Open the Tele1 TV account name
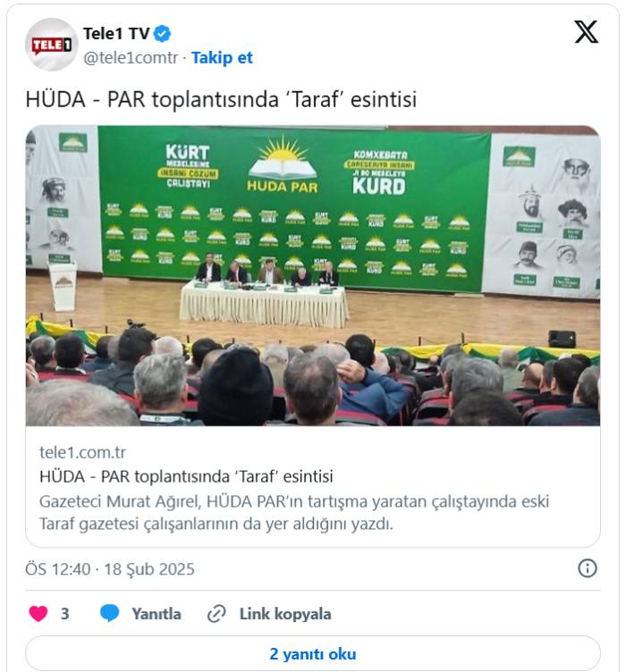626x672 pixels. (x=116, y=34)
